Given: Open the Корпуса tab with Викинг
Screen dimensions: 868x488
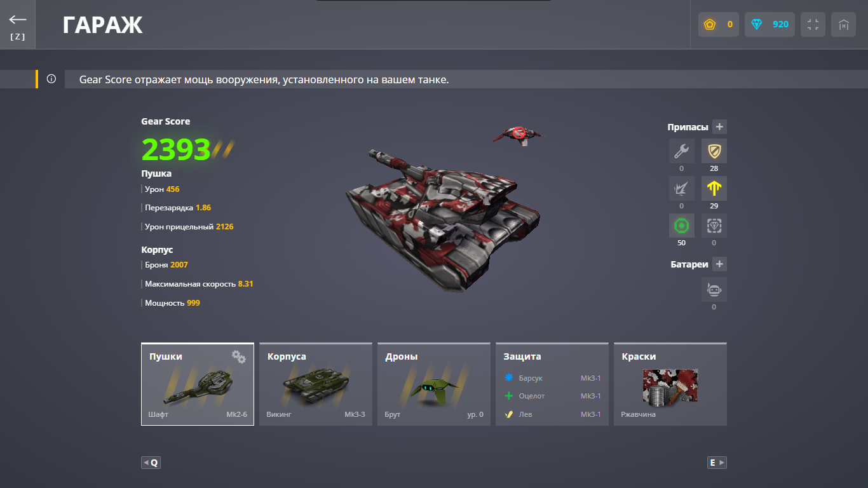Looking at the screenshot, I should click(x=316, y=384).
